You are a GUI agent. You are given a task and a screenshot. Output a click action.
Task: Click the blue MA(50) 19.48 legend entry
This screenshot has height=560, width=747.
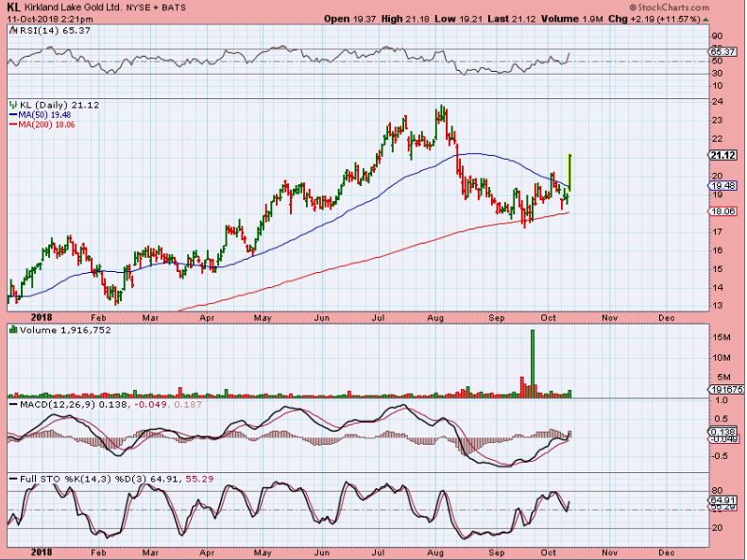tap(40, 115)
